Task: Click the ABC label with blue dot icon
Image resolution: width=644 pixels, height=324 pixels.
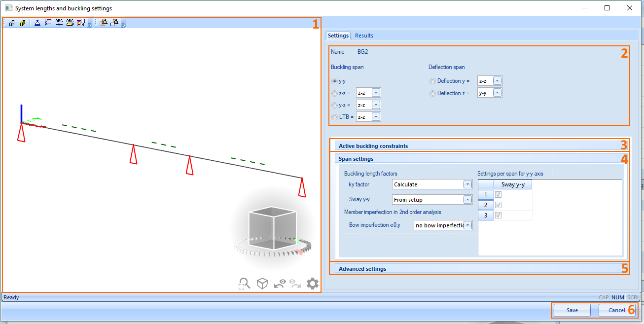Action: pyautogui.click(x=59, y=23)
